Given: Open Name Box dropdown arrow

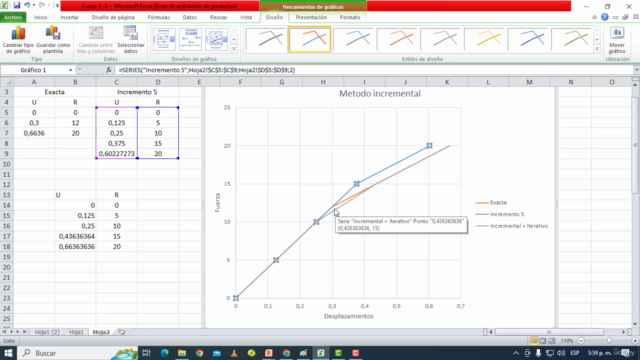Looking at the screenshot, I should (70, 70).
